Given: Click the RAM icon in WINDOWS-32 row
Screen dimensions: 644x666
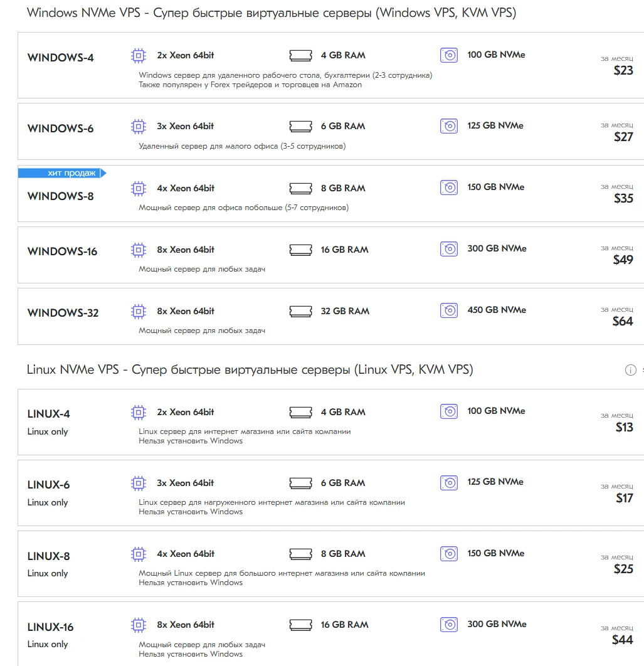Looking at the screenshot, I should coord(300,311).
